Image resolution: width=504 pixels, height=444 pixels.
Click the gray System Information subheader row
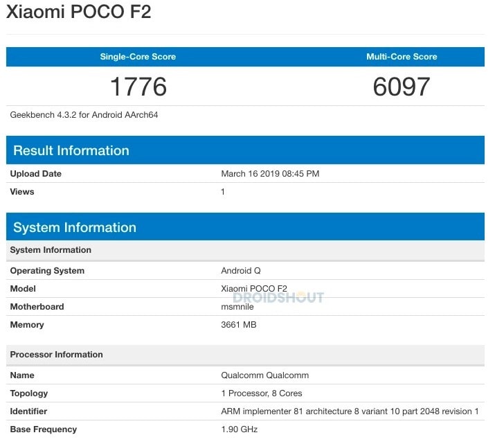[x=245, y=250]
